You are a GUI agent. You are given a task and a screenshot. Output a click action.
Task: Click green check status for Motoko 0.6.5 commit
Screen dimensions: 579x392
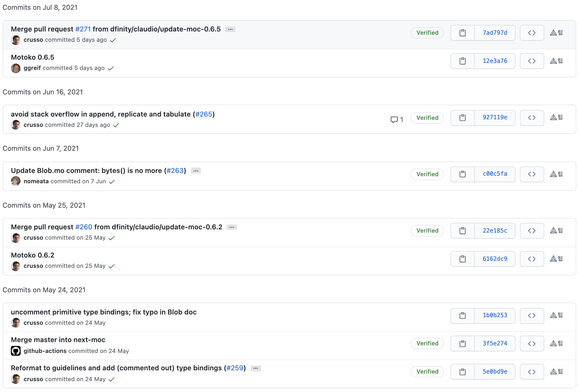pos(111,68)
